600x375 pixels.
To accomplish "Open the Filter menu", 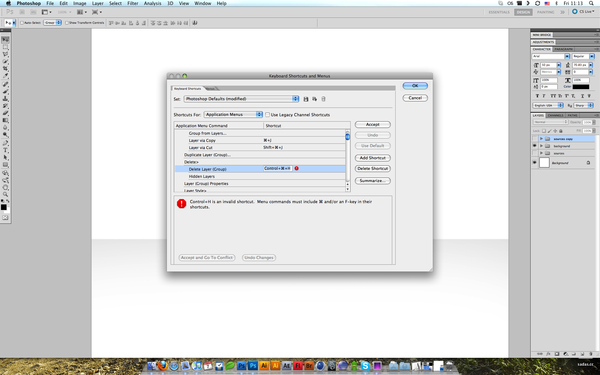I will [132, 3].
